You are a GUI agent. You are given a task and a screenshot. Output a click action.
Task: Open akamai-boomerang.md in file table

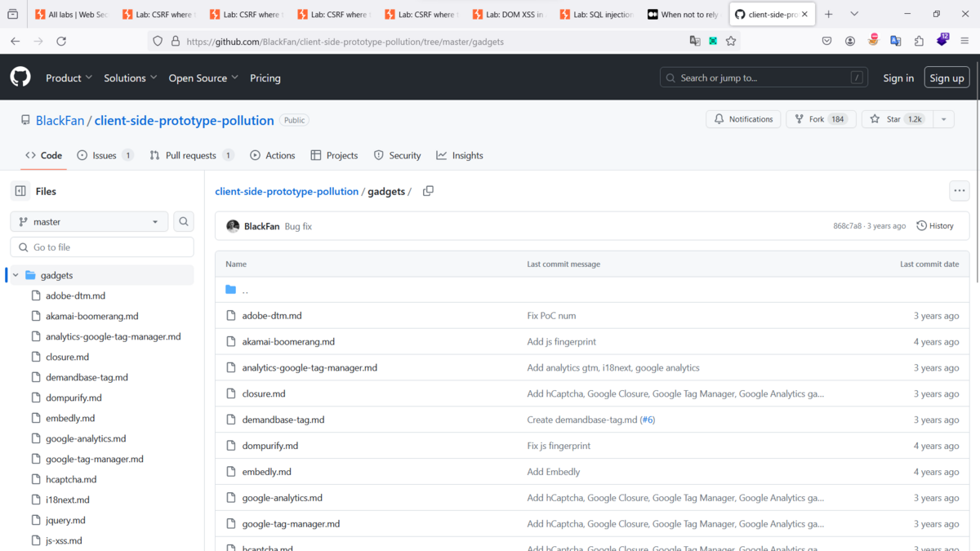click(288, 341)
